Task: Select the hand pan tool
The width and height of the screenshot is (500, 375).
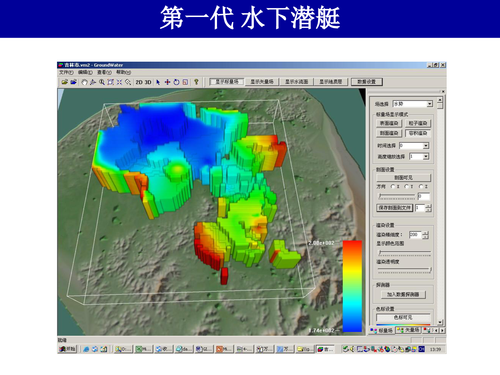Action: pyautogui.click(x=84, y=82)
